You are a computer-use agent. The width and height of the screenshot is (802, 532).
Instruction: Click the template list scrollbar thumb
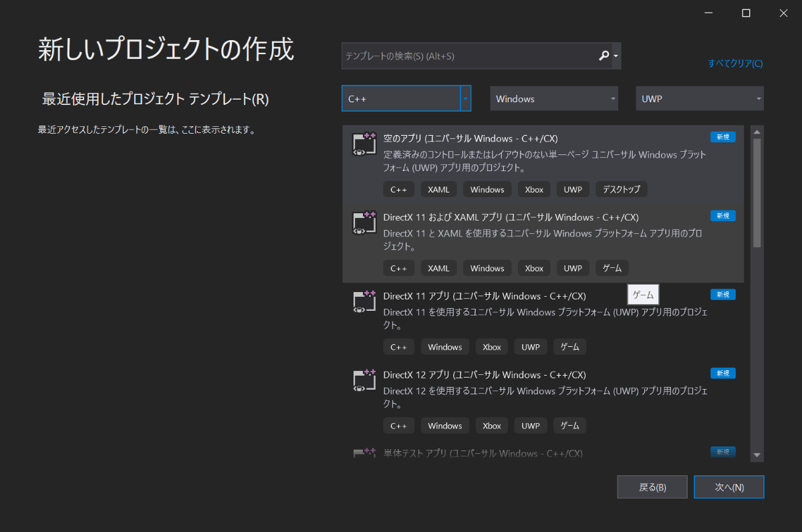coord(757,193)
